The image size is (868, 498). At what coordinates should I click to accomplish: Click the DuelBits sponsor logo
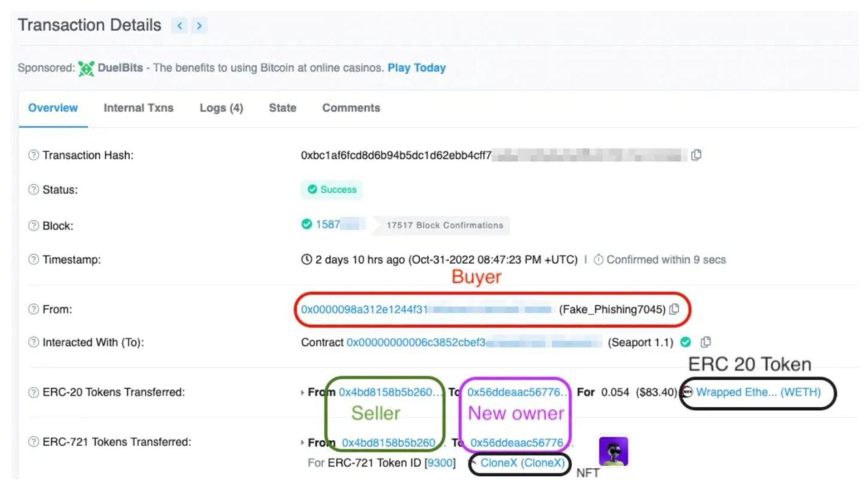click(86, 68)
